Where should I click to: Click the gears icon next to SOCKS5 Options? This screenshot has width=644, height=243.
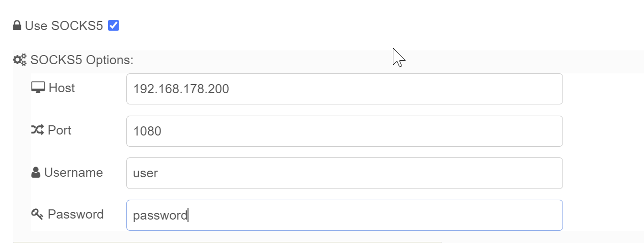20,60
